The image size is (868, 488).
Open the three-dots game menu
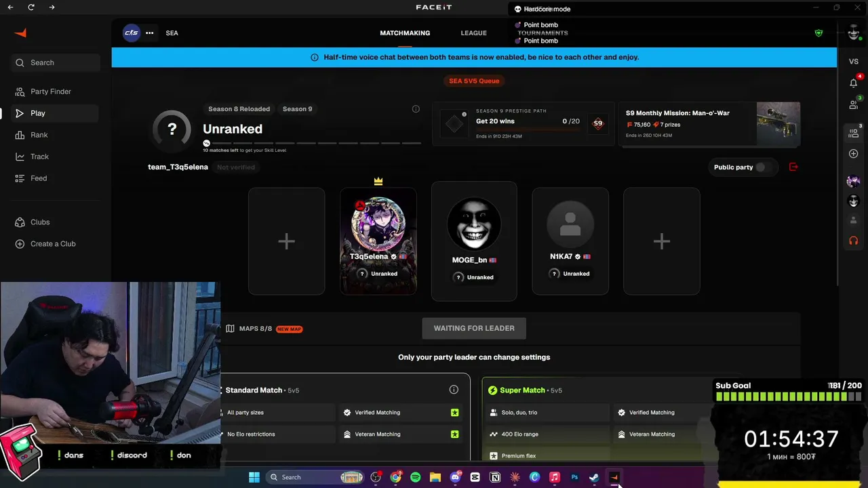click(x=149, y=33)
